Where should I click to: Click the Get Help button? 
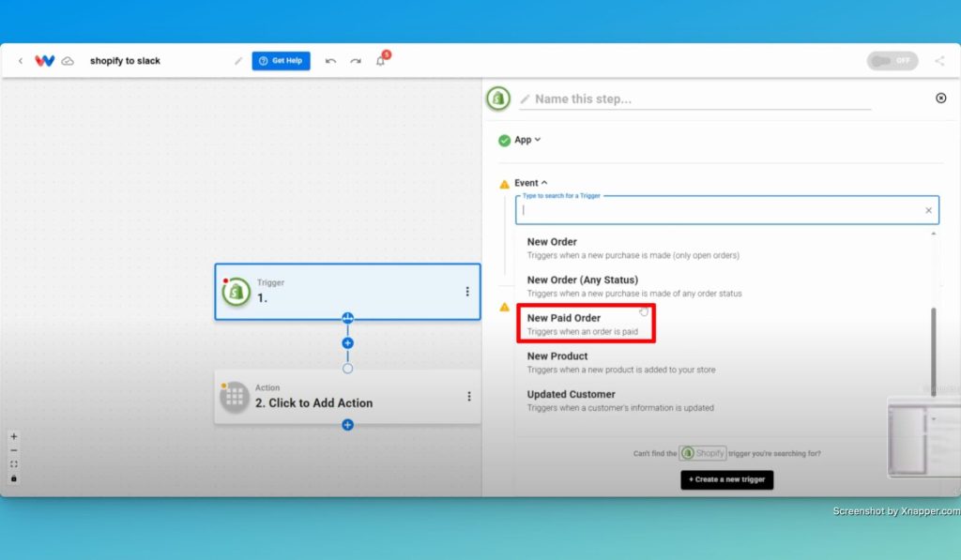281,61
